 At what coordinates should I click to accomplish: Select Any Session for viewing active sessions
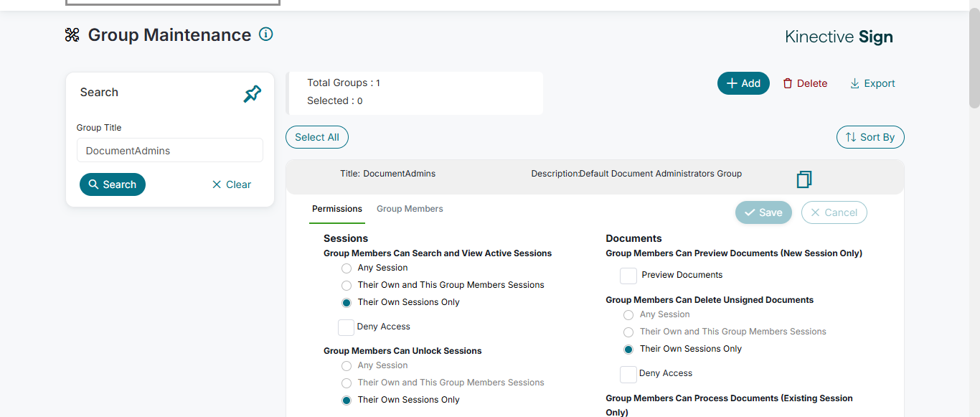347,268
